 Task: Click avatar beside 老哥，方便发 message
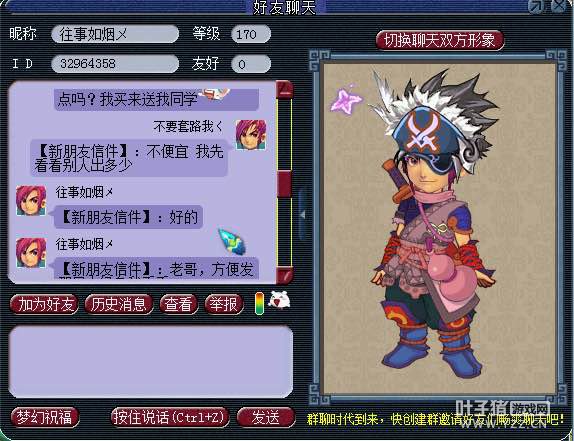[x=31, y=253]
